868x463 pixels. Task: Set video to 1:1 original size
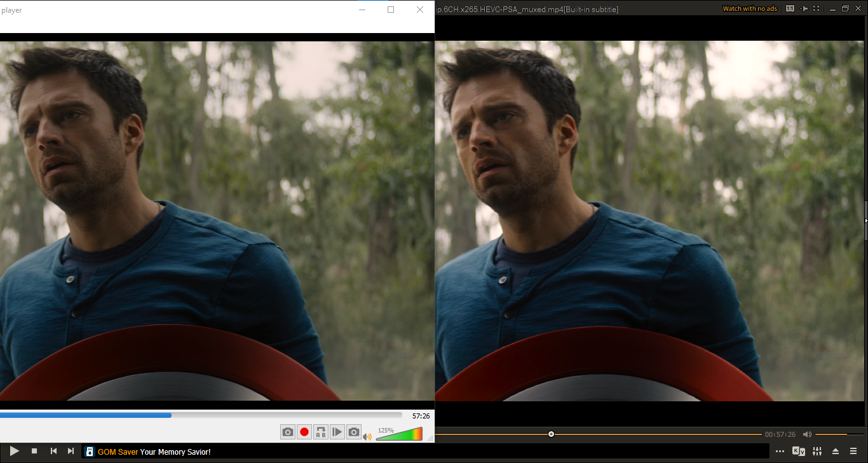coord(790,9)
